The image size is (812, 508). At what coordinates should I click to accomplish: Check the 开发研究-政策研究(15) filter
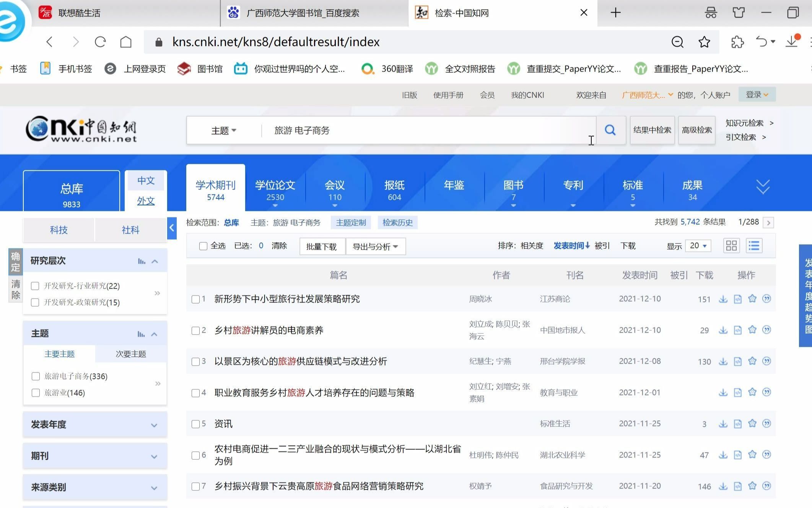click(35, 302)
